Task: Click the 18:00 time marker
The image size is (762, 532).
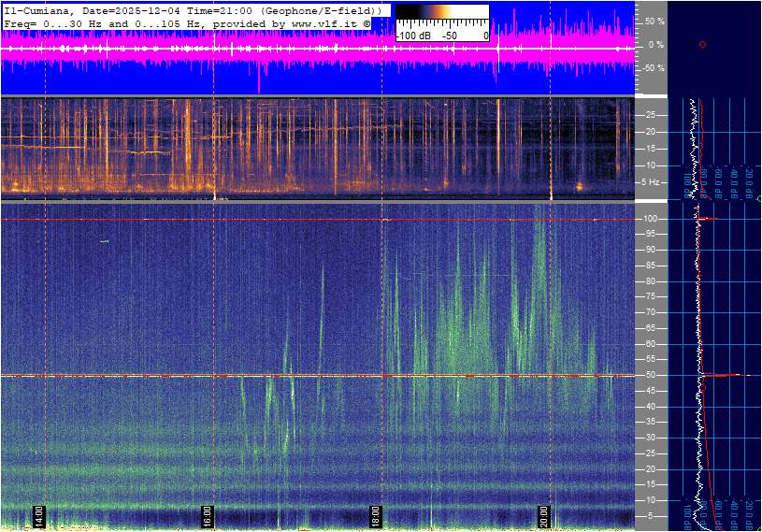Action: pyautogui.click(x=376, y=516)
